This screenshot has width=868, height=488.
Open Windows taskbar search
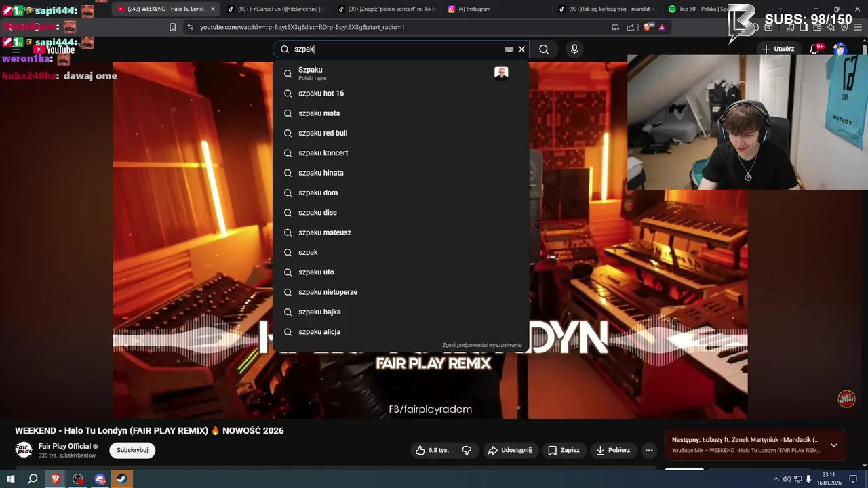[x=33, y=479]
